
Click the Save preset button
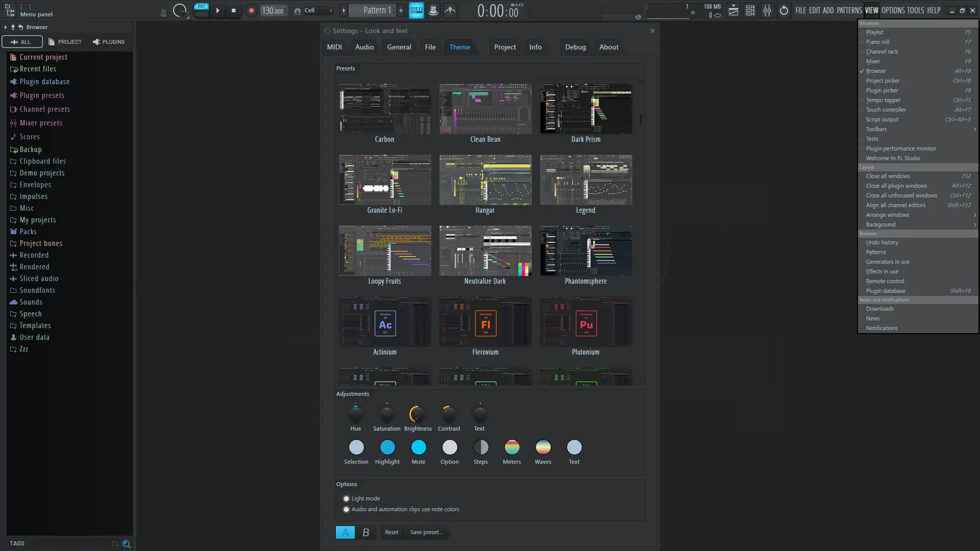point(426,532)
